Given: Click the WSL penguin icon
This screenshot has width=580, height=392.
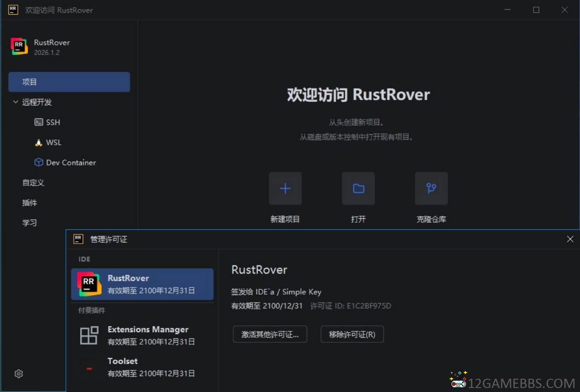Looking at the screenshot, I should 39,142.
